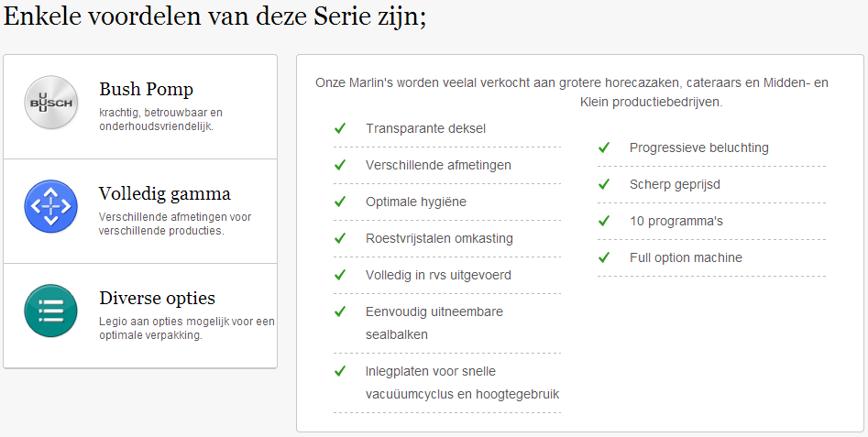Click the page title Enkele voordelen van deze Serie

tap(214, 16)
